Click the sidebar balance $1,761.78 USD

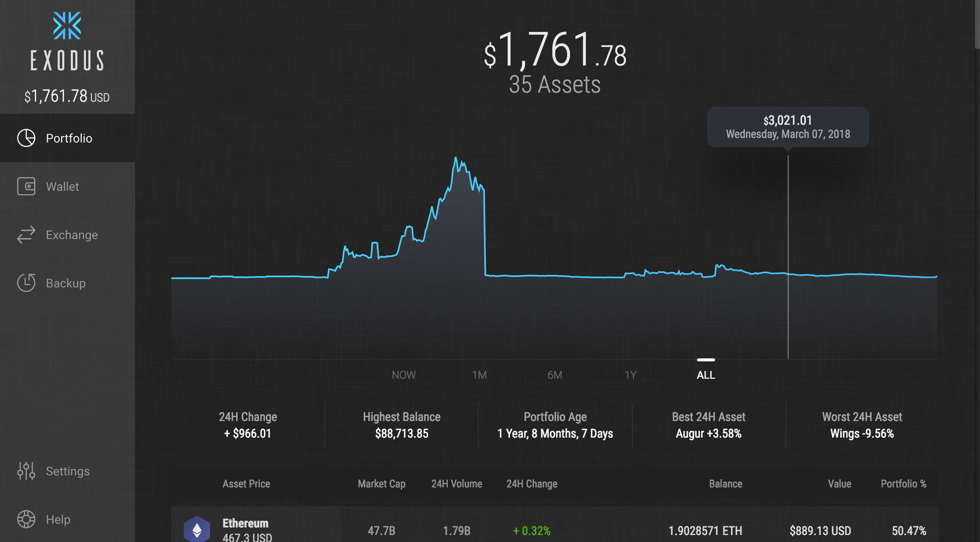(67, 96)
